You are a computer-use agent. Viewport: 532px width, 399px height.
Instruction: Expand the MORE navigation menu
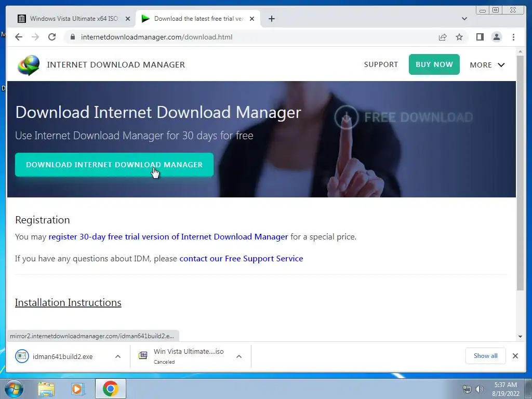pos(487,65)
